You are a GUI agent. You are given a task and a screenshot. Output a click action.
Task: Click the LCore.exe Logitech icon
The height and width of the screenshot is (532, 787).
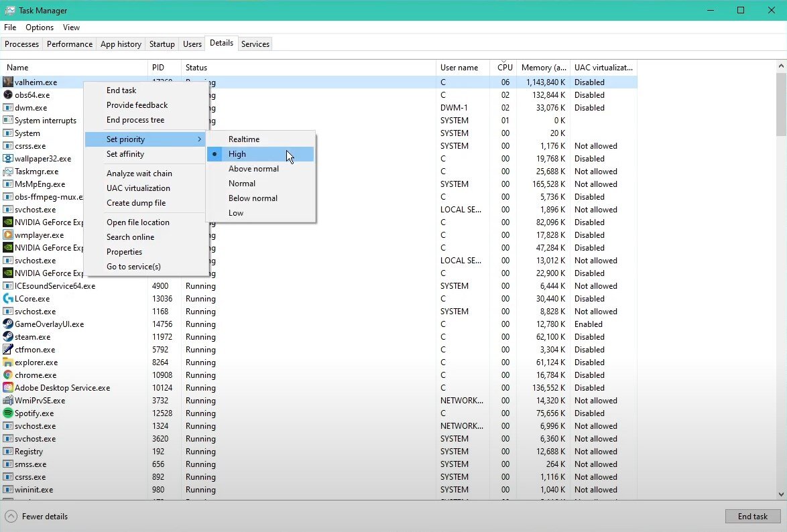pos(8,299)
